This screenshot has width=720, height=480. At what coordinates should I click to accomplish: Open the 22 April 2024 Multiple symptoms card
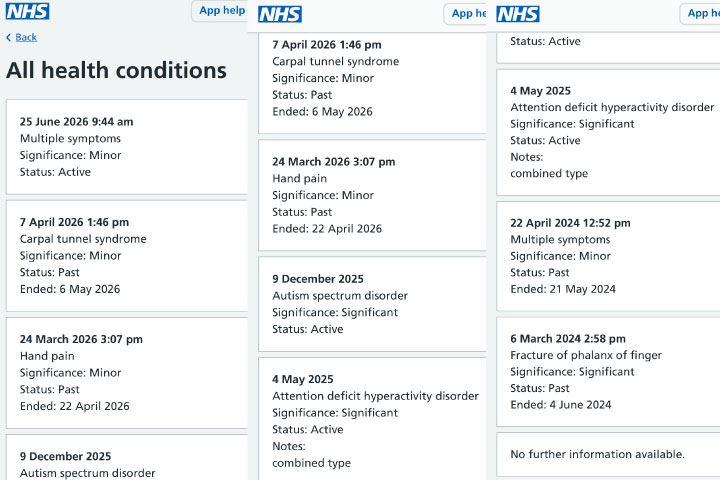pyautogui.click(x=608, y=256)
